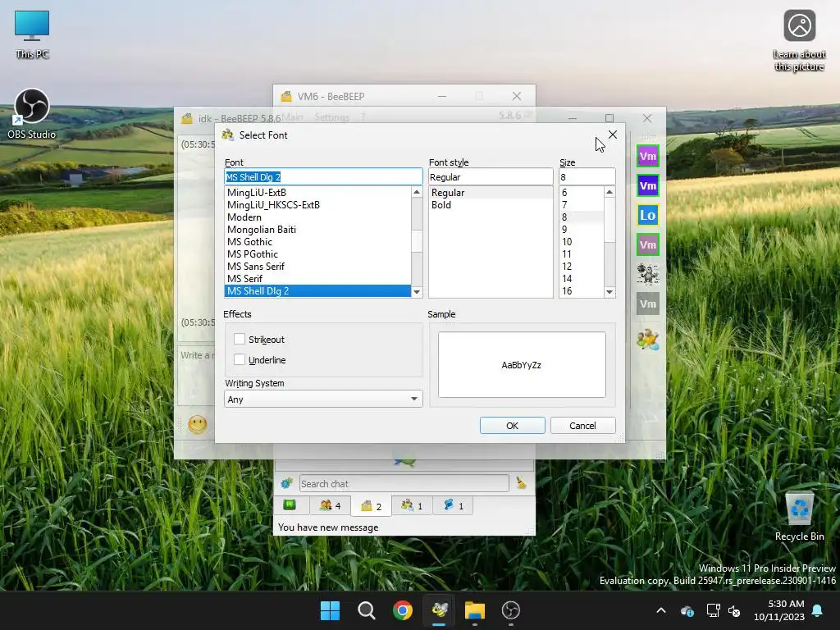Viewport: 840px width, 630px height.
Task: Click the font list scroll-up arrow
Action: coord(417,192)
